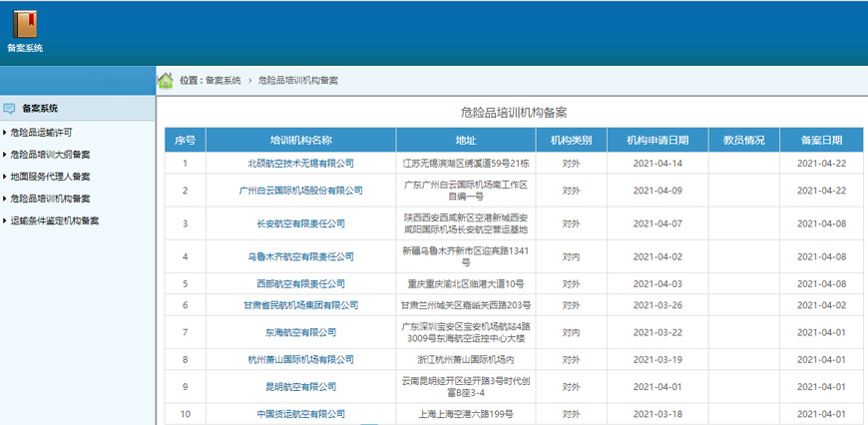Viewport: 868px width, 425px height.
Task: Click 对内 in the 东海航空 row
Action: pyautogui.click(x=571, y=332)
